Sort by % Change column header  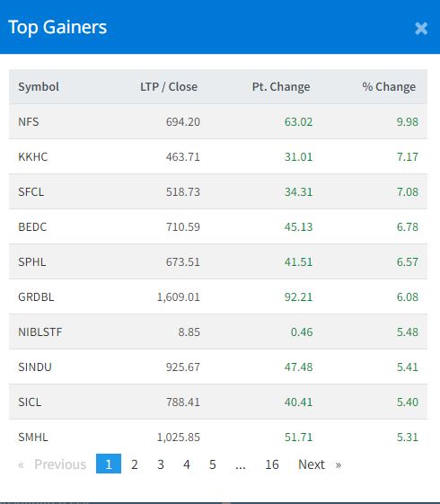click(389, 87)
